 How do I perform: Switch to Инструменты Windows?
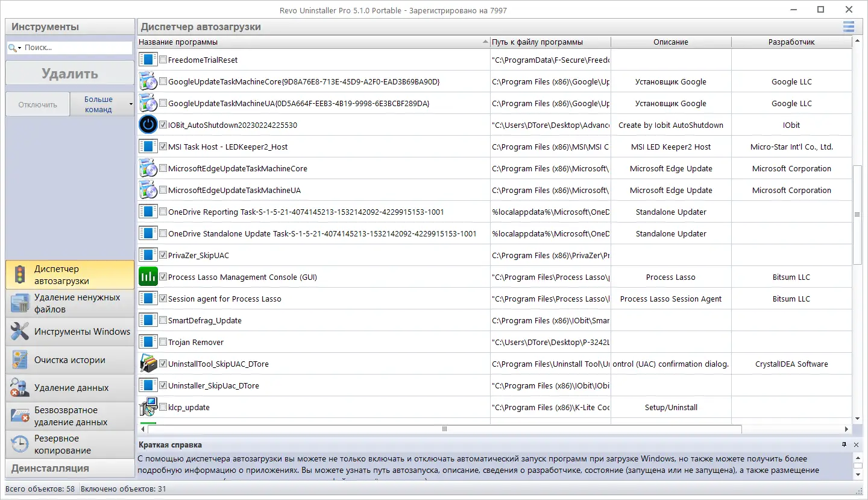[70, 332]
